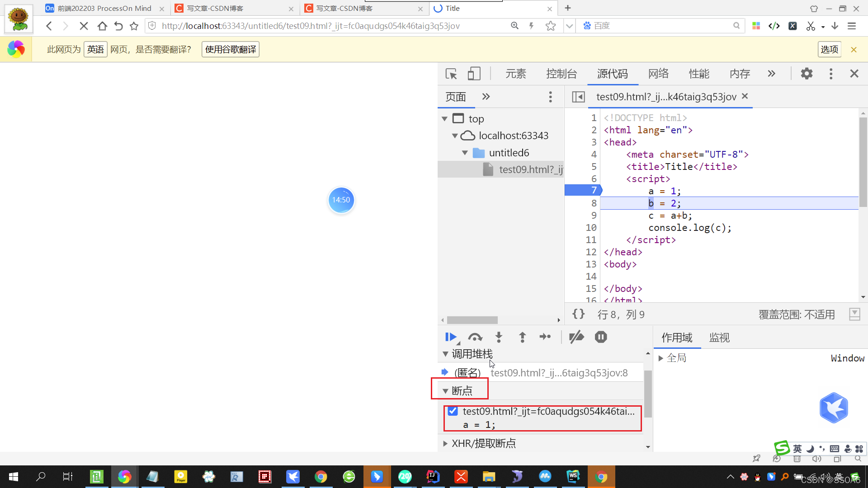Click the Step into next function call icon
Image resolution: width=868 pixels, height=488 pixels.
click(x=498, y=337)
